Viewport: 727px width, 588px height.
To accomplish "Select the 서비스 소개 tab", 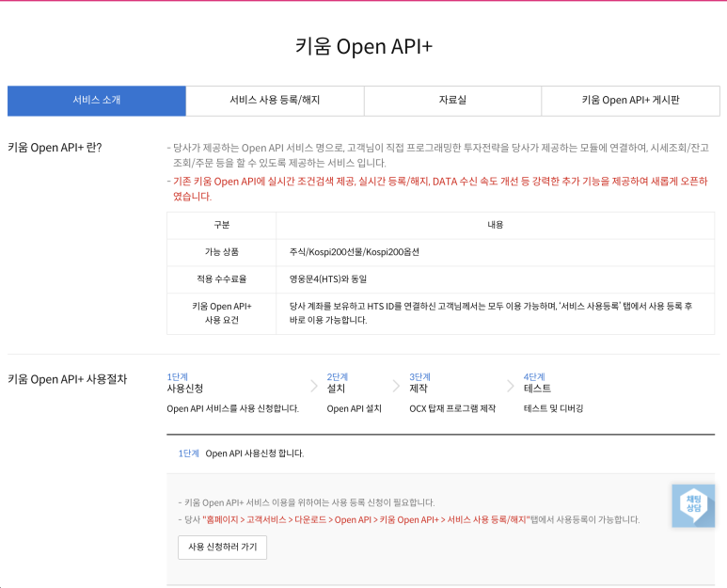I will [97, 100].
